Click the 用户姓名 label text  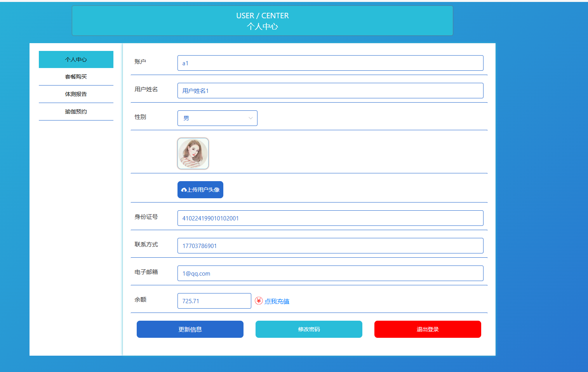coord(146,89)
